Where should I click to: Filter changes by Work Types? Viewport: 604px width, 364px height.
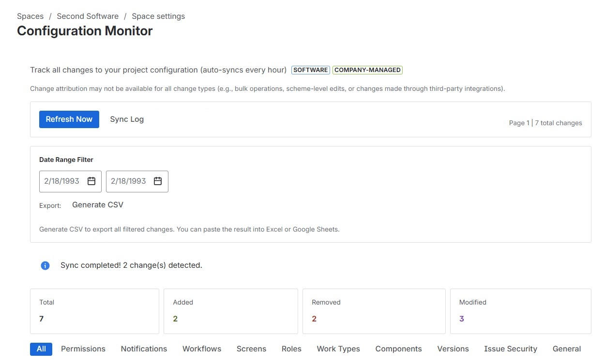(x=338, y=349)
